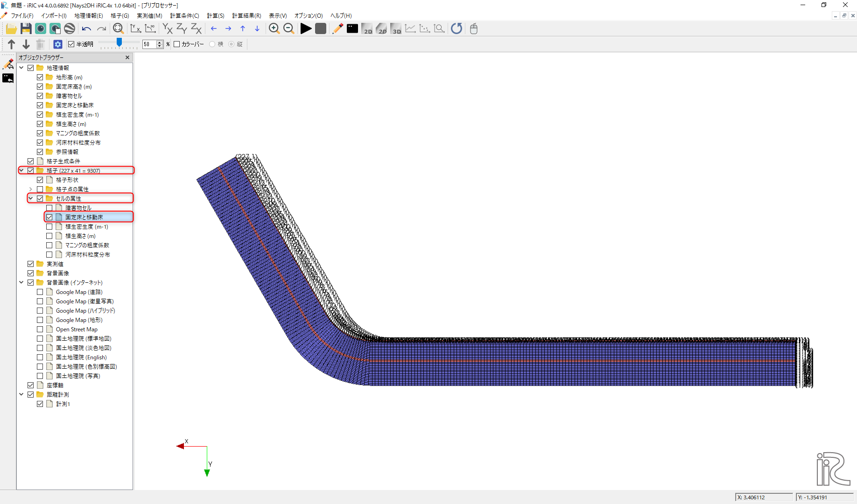The width and height of the screenshot is (857, 504).
Task: Reset rotation using the XY axis icon
Action: point(135,29)
